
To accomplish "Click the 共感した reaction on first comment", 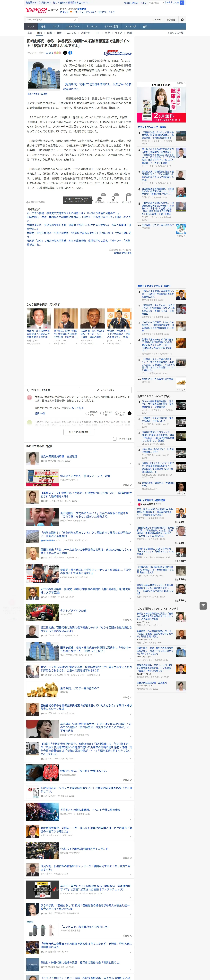I will (92, 413).
